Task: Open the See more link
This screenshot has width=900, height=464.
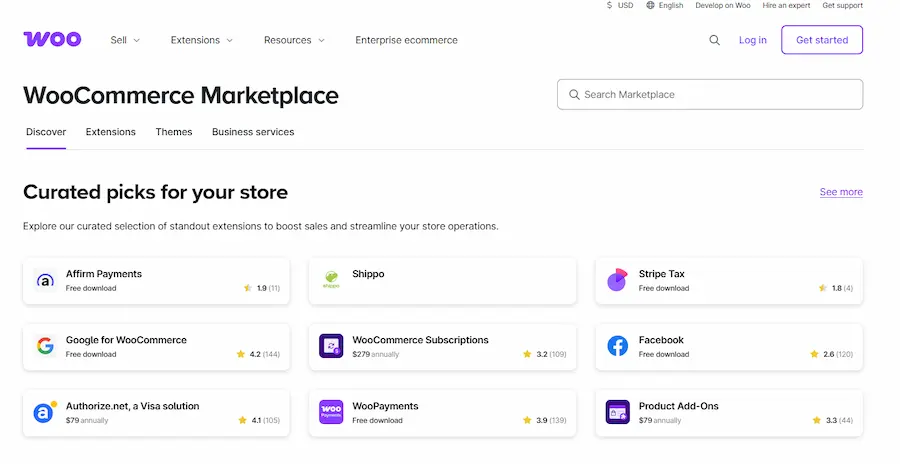Action: tap(841, 192)
